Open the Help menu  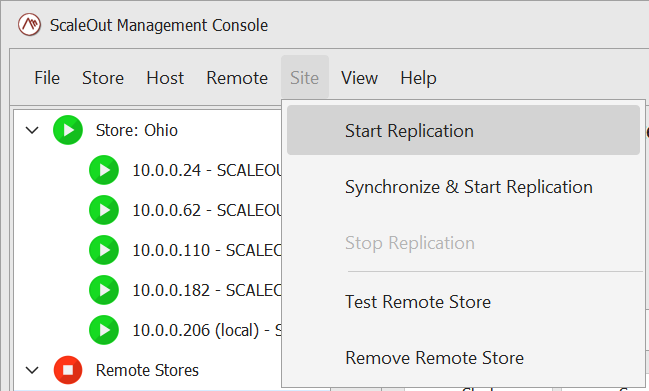(x=418, y=78)
